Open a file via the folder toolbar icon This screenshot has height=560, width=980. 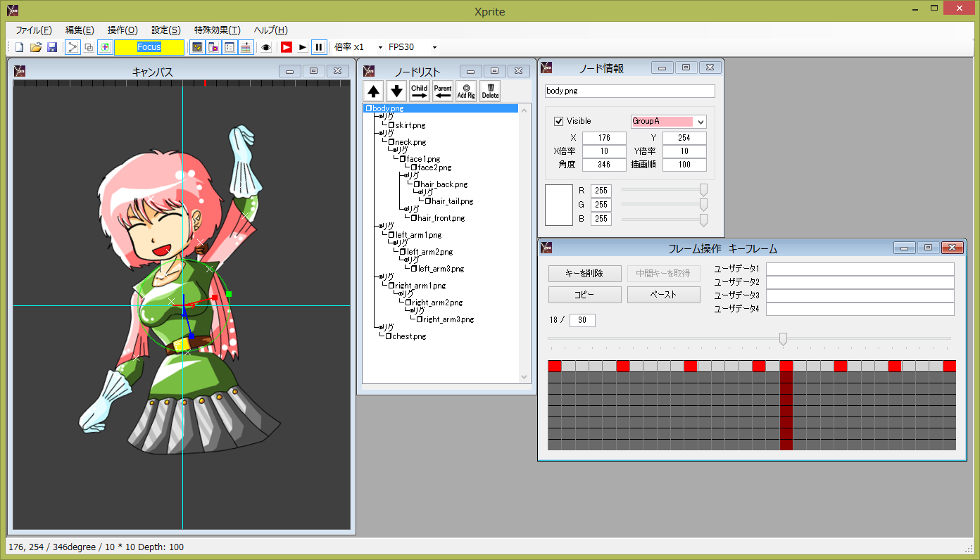(35, 47)
